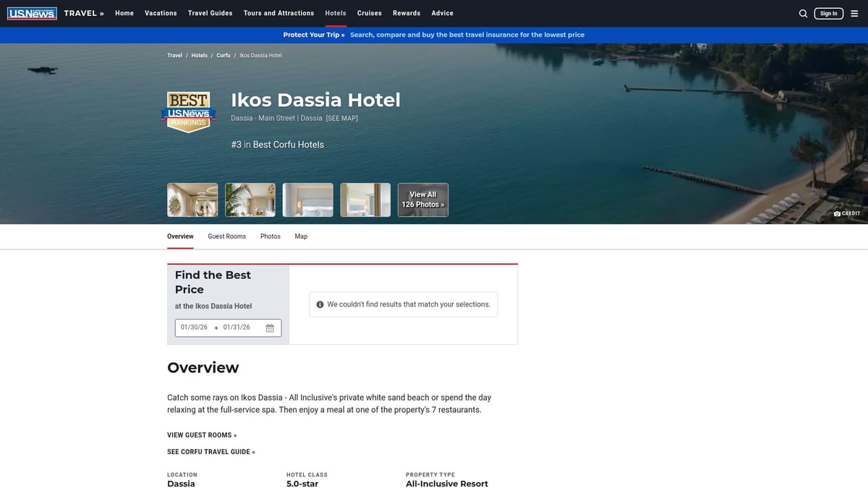The image size is (868, 488).
Task: Open the Vacations navigation item
Action: tap(161, 12)
